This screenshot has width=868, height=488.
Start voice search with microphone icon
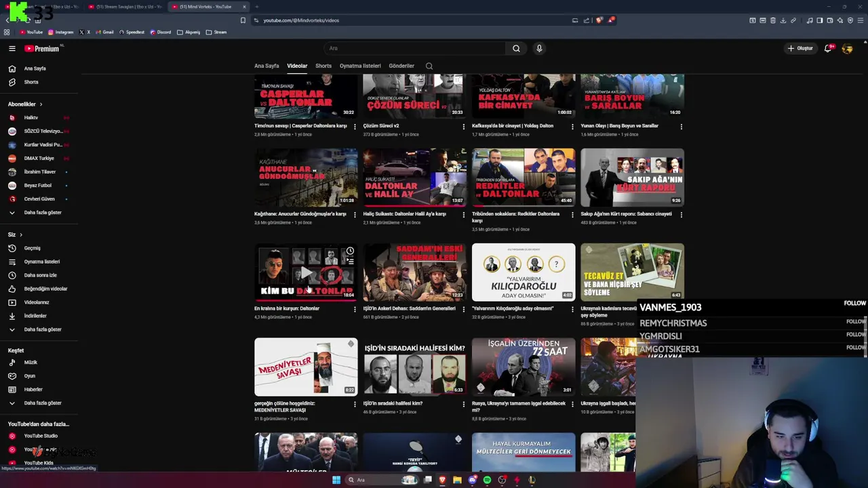(x=539, y=48)
